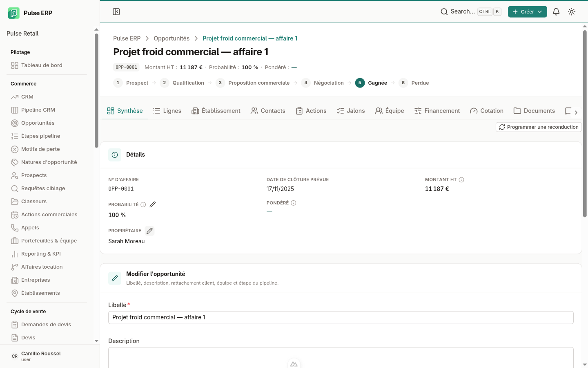Set pipeline stage to Perdue

click(x=414, y=83)
